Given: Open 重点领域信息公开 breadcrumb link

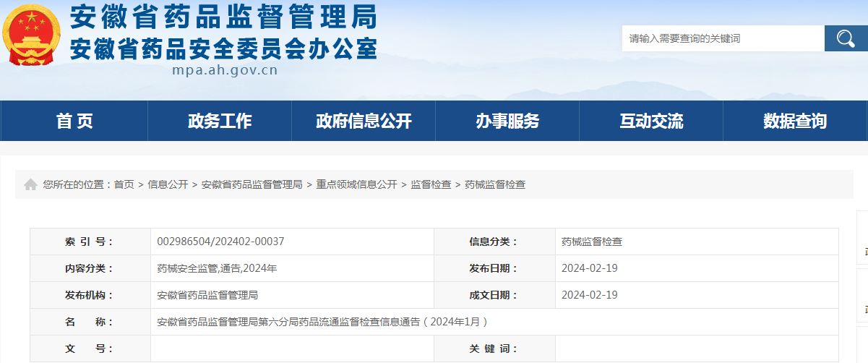Looking at the screenshot, I should click(356, 184).
